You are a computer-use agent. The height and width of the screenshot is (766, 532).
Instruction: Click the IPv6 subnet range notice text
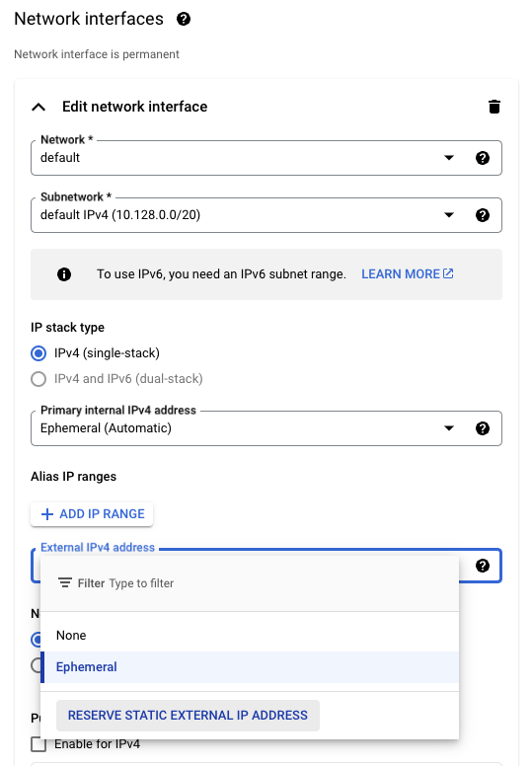pos(221,274)
